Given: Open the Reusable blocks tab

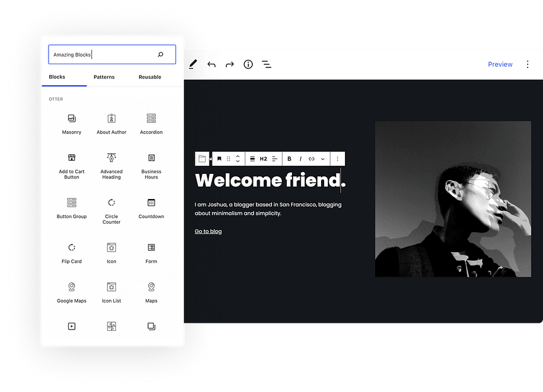Looking at the screenshot, I should 149,77.
